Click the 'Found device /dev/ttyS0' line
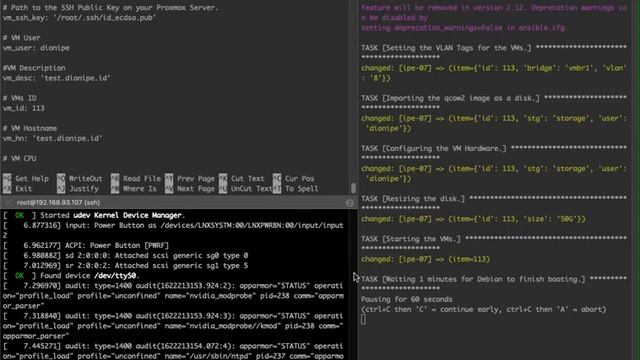Viewport: 640px width, 360px height. point(71,276)
